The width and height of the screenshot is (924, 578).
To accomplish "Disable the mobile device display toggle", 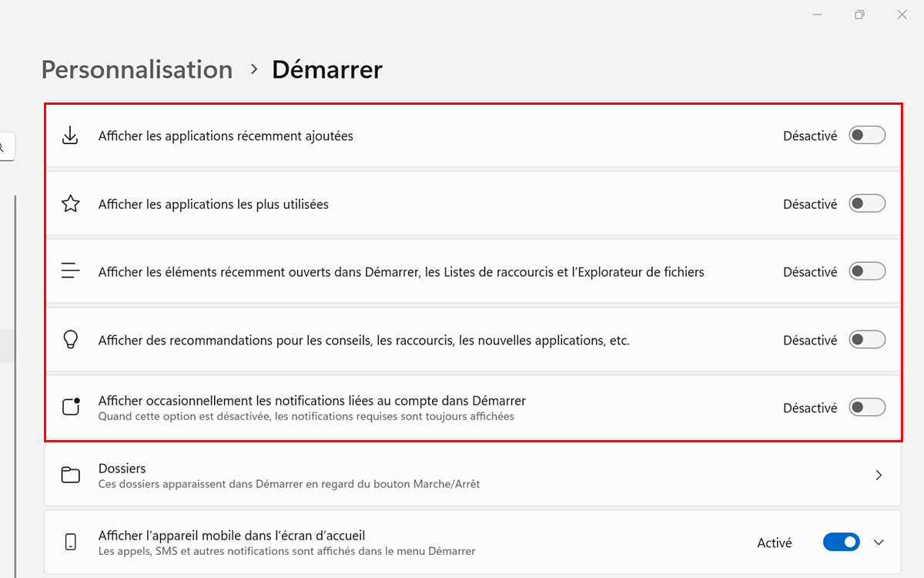I will tap(842, 543).
